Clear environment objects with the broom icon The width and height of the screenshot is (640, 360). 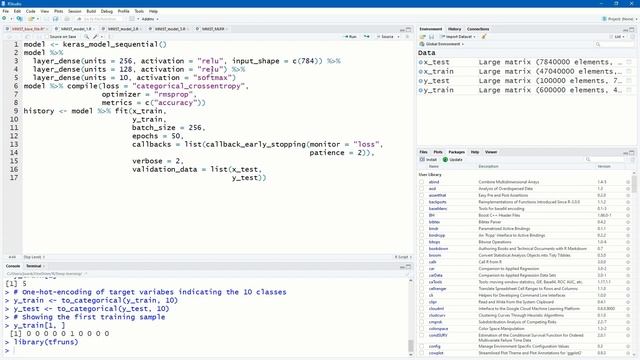point(484,37)
